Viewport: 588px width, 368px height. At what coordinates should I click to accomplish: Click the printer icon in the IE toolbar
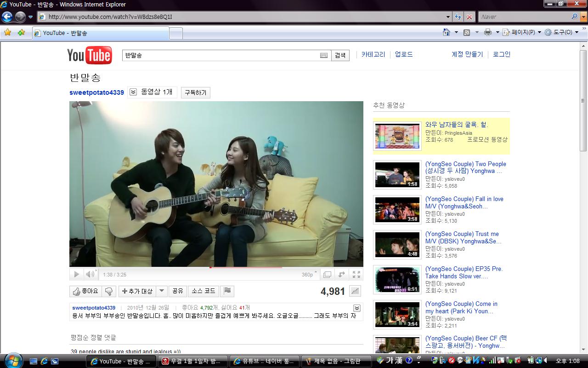(x=487, y=32)
